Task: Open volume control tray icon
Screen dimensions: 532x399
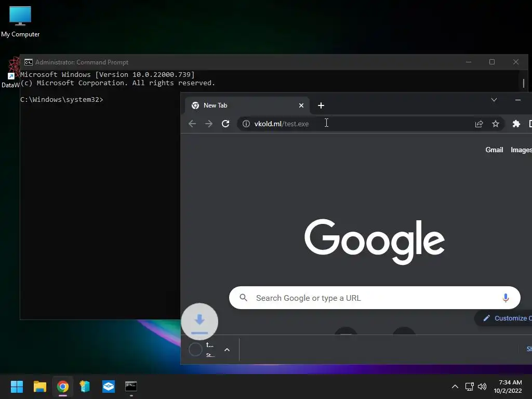Action: tap(482, 387)
